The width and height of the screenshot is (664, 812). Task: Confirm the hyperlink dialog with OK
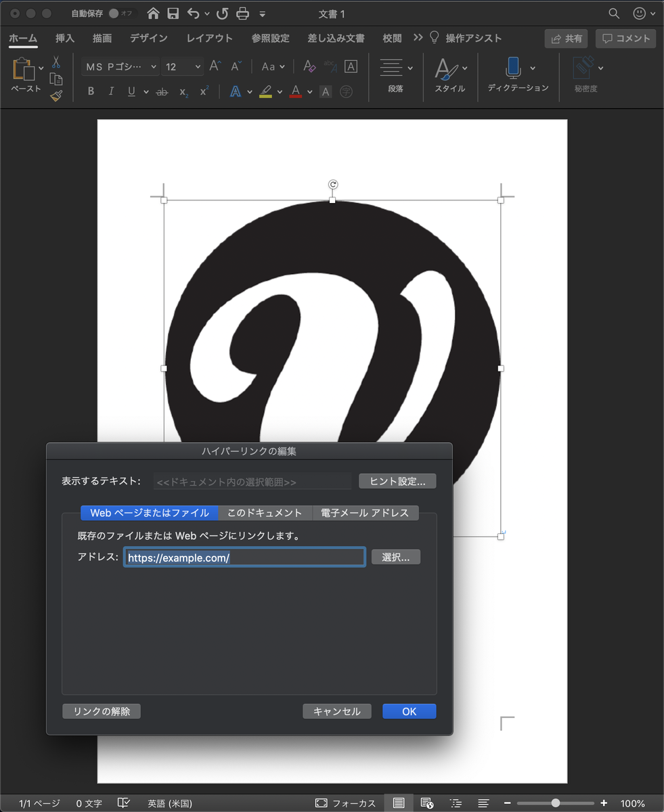click(x=410, y=711)
